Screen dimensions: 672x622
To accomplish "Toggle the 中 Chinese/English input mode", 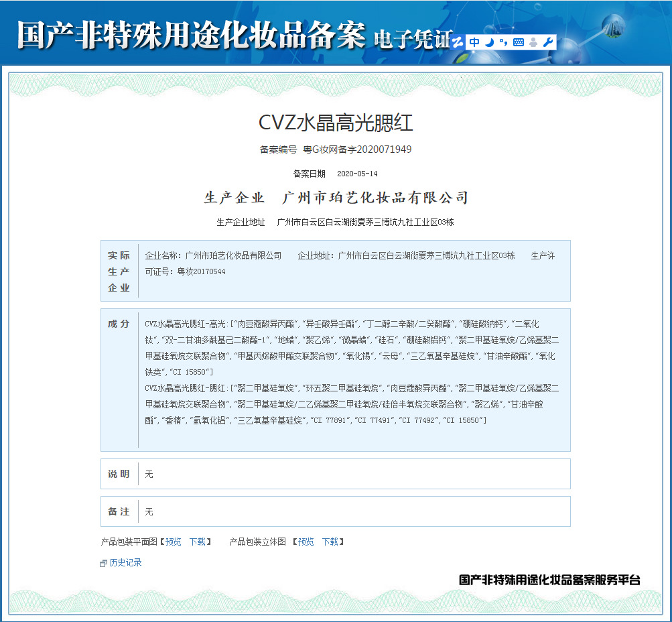I will 474,42.
